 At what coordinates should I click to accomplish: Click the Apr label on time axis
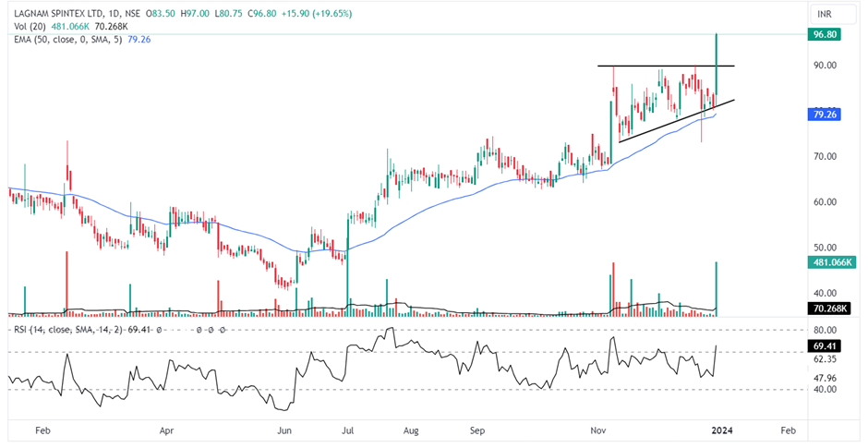[x=167, y=430]
